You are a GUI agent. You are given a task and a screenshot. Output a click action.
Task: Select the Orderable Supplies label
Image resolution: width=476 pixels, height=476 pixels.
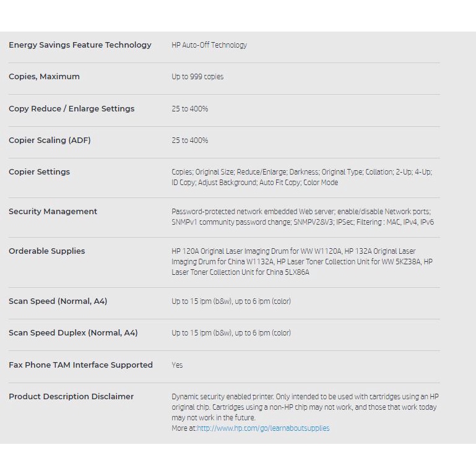pyautogui.click(x=46, y=251)
